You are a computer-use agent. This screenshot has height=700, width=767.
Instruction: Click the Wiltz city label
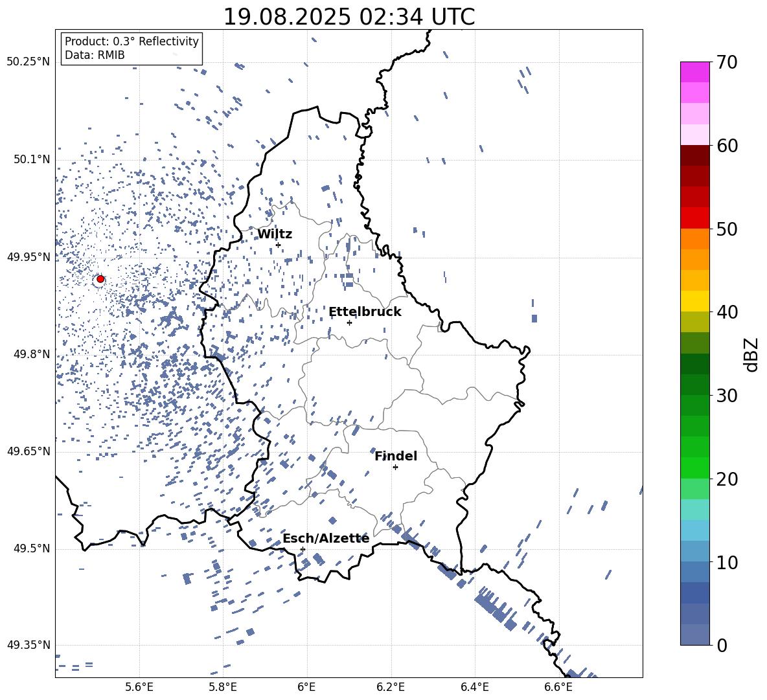275,234
